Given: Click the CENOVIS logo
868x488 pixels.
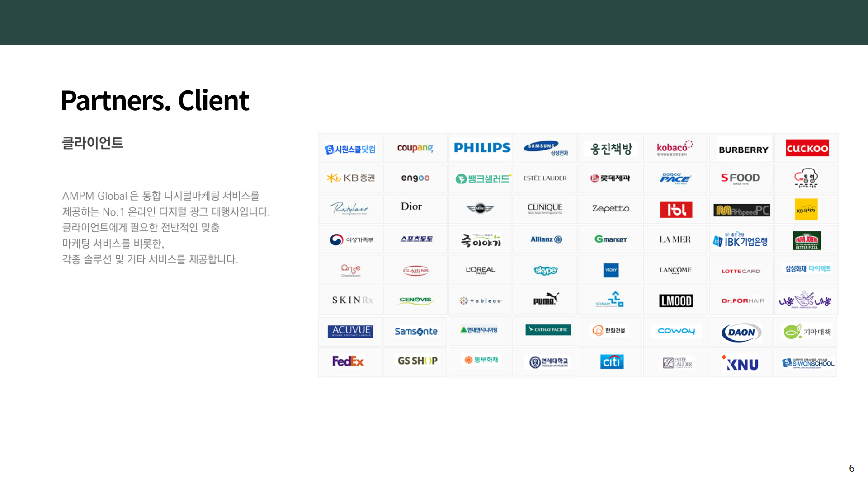Looking at the screenshot, I should 415,300.
